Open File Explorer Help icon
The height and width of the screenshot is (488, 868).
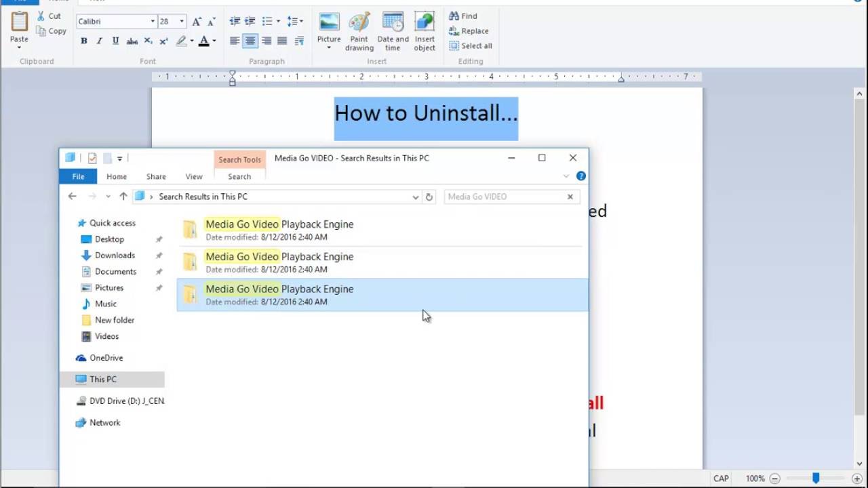pos(581,176)
